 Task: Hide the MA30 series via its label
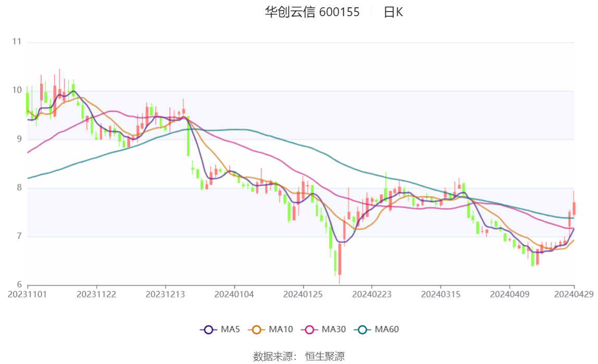334,329
